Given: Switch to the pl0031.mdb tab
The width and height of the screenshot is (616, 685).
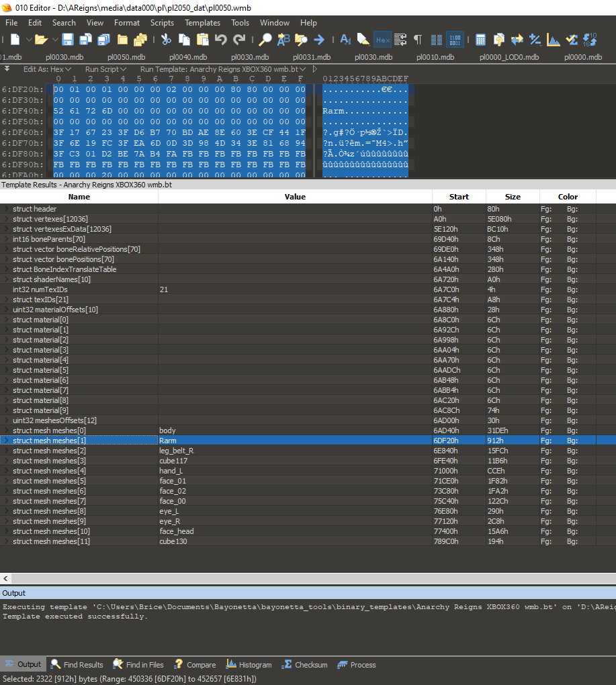Looking at the screenshot, I should [x=312, y=57].
